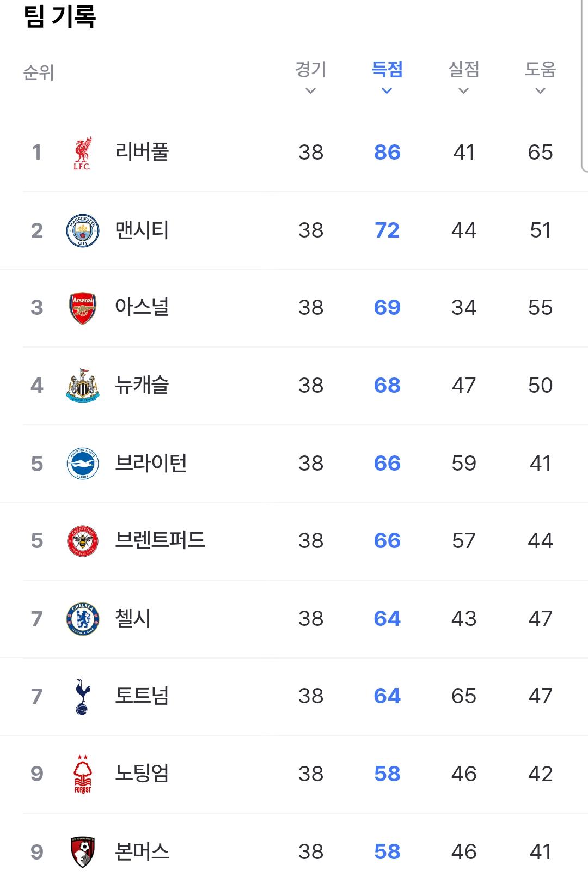Open the Brentford bee crest
Image resolution: width=588 pixels, height=889 pixels.
click(83, 541)
